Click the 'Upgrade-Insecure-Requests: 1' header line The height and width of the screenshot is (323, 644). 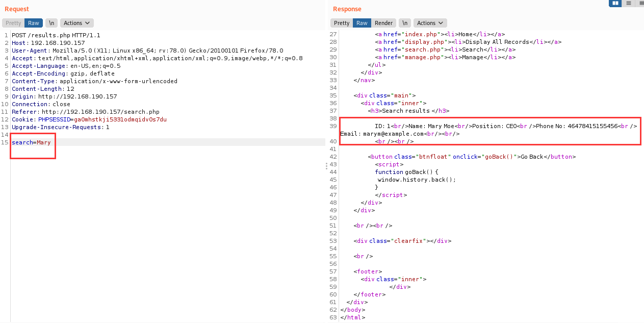61,127
